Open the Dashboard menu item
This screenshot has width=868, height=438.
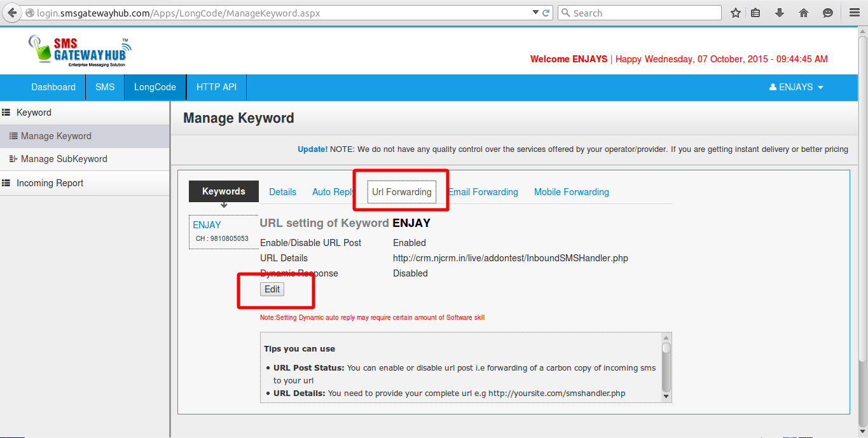click(53, 87)
